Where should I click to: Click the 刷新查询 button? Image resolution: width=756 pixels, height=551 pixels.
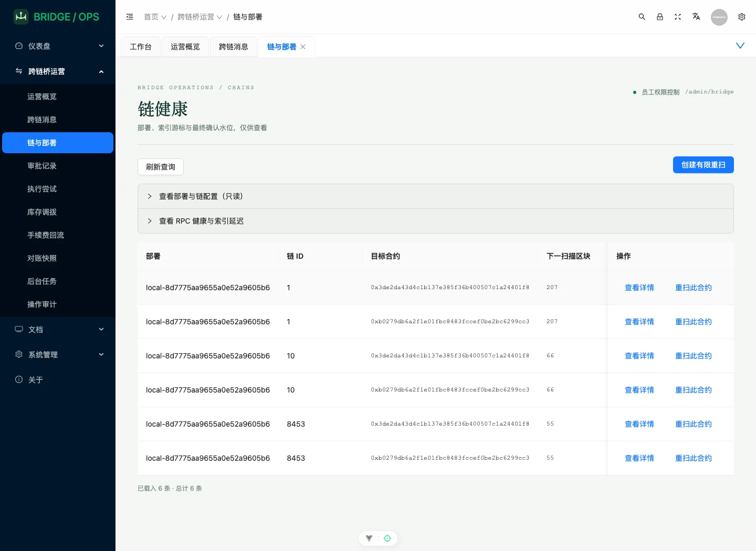(x=161, y=167)
